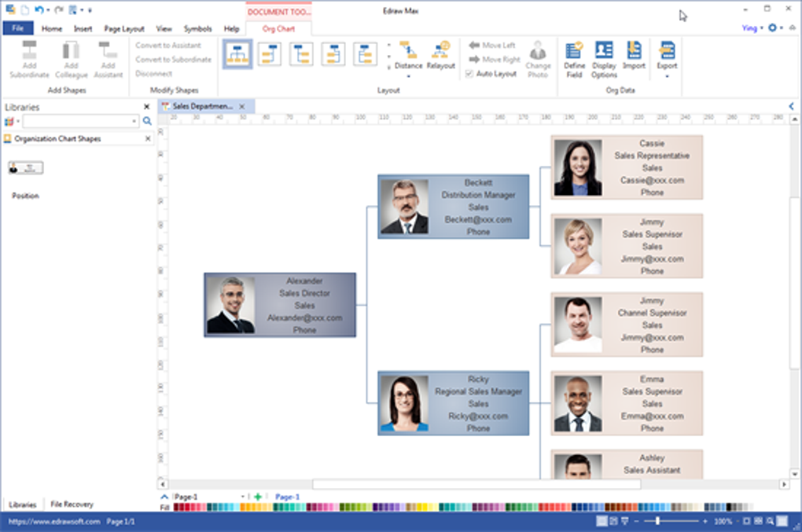Click Convert to Assistant
Image resolution: width=802 pixels, height=532 pixels.
coord(168,45)
